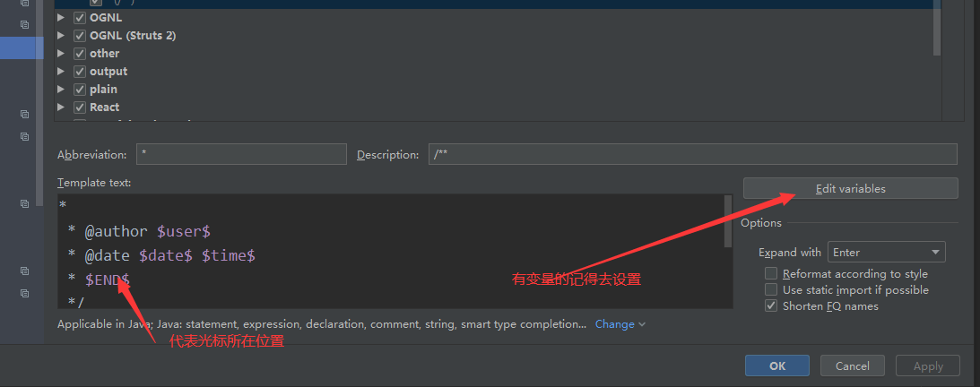Expand the OGNL (Struts 2) group
Image resolution: width=980 pixels, height=387 pixels.
pyautogui.click(x=61, y=36)
